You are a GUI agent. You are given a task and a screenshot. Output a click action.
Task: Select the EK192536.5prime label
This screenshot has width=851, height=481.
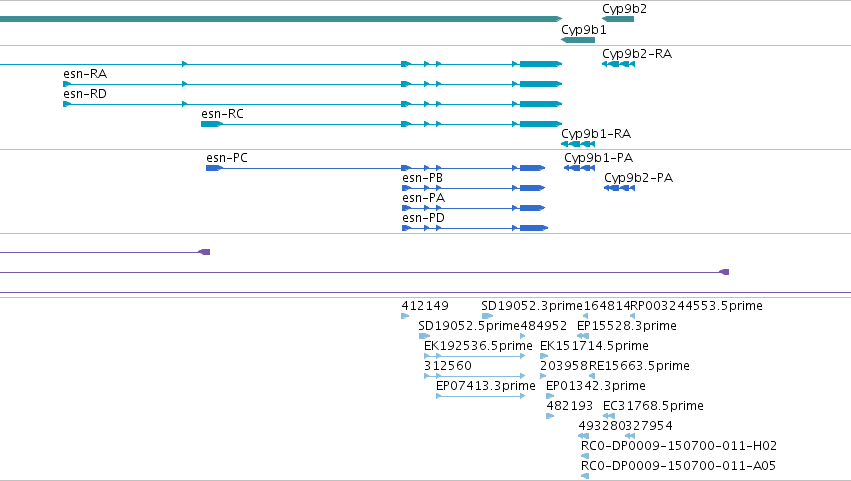tap(478, 346)
